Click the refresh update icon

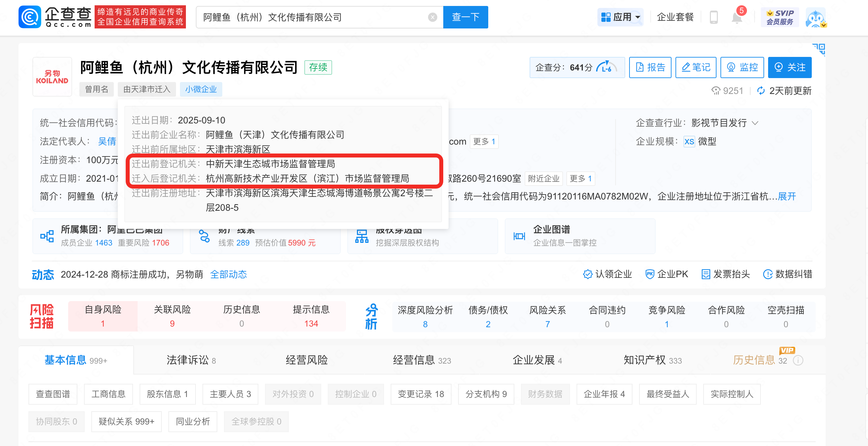point(760,91)
